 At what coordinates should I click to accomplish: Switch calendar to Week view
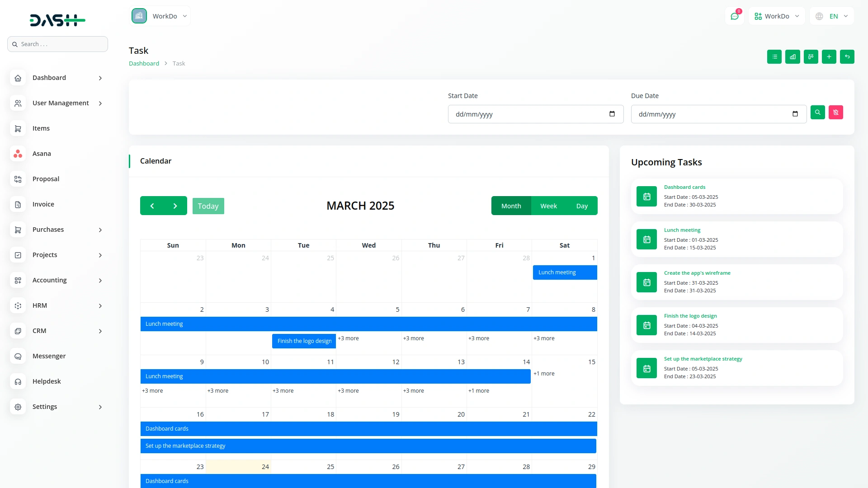[548, 206]
